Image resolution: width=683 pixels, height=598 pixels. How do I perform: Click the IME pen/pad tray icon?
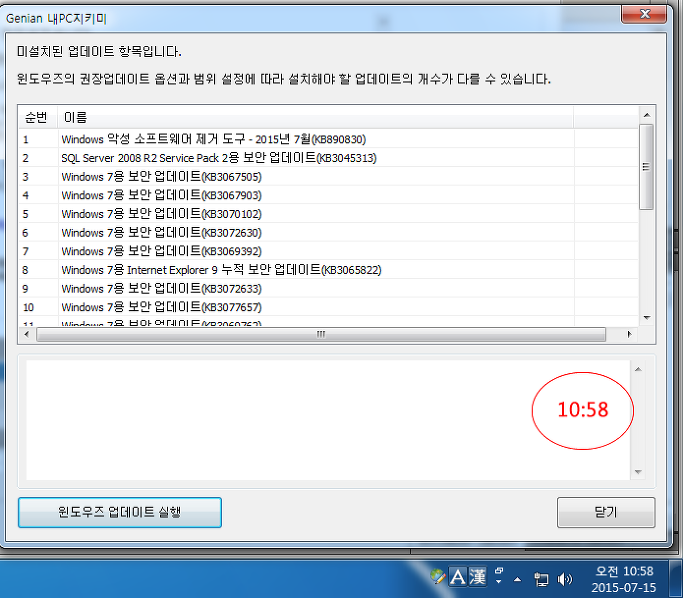coord(438,577)
